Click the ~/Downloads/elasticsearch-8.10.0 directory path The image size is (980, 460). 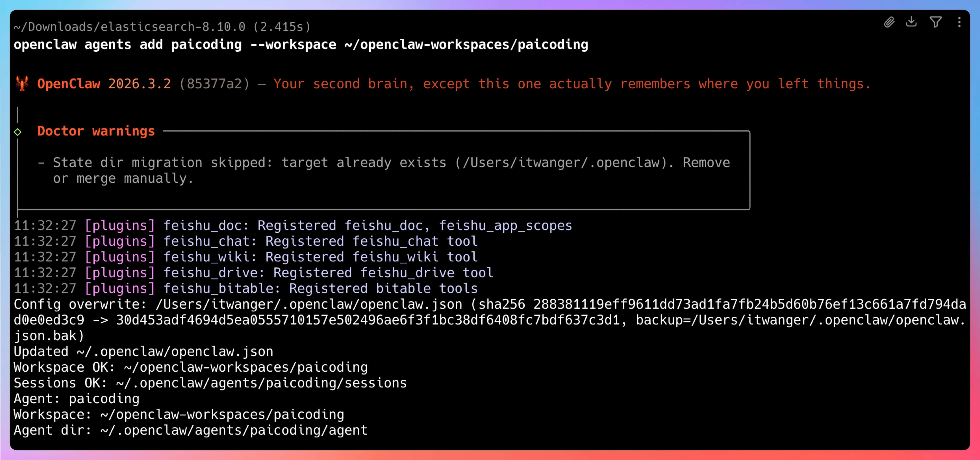click(x=129, y=27)
